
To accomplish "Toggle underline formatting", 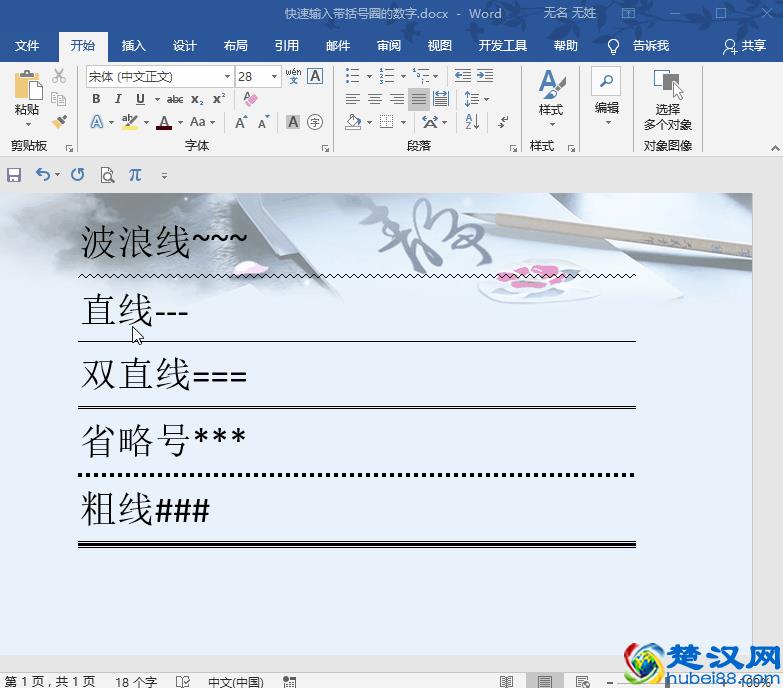I will pyautogui.click(x=140, y=99).
